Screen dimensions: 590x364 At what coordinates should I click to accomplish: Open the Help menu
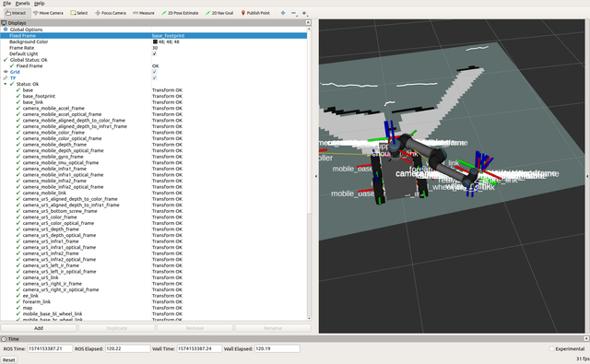[x=39, y=4]
